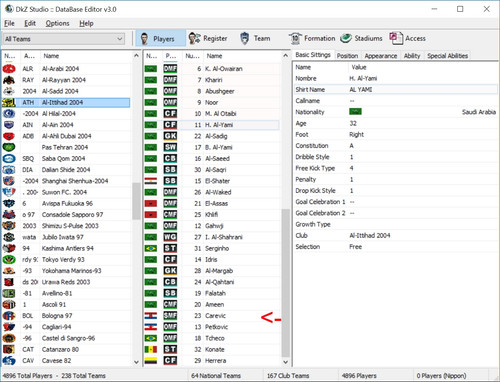Click the Value column header in properties

pyautogui.click(x=359, y=67)
